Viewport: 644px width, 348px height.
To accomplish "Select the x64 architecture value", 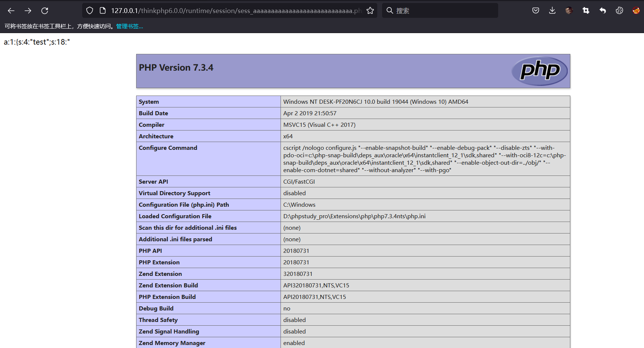I will coord(288,136).
